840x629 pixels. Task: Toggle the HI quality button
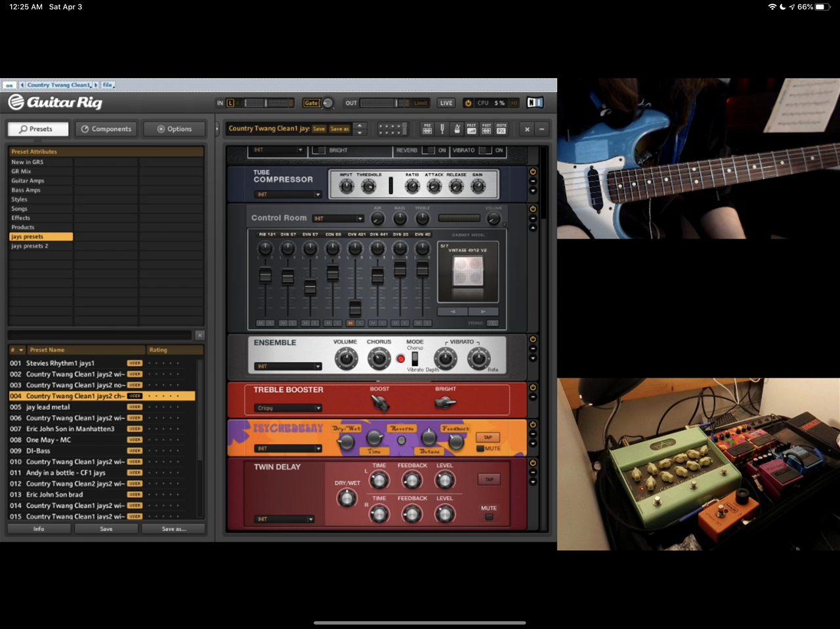(514, 103)
